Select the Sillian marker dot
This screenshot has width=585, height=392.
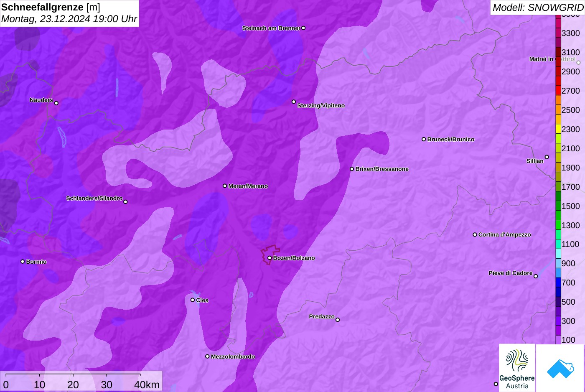pos(547,157)
